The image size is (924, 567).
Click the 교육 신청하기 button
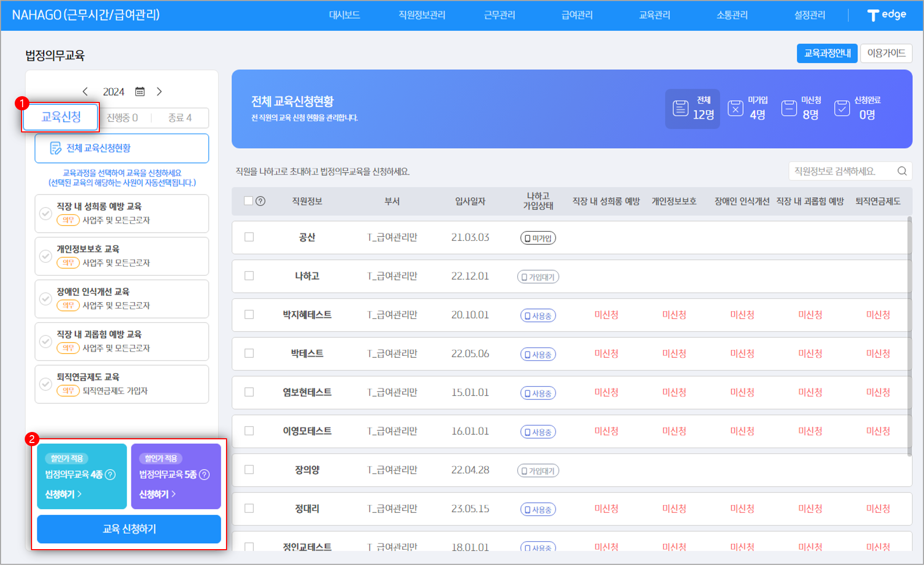coord(129,529)
